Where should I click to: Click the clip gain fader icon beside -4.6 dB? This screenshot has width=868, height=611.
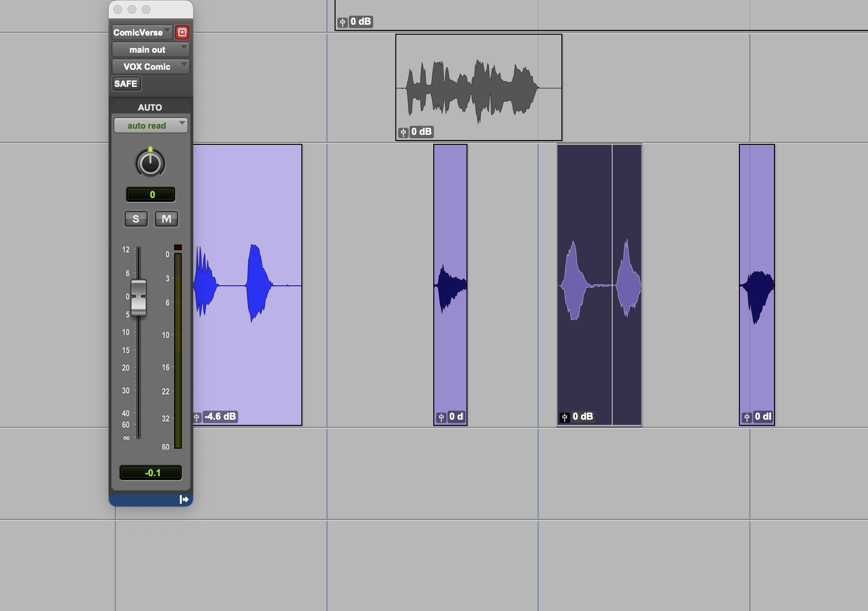click(197, 417)
